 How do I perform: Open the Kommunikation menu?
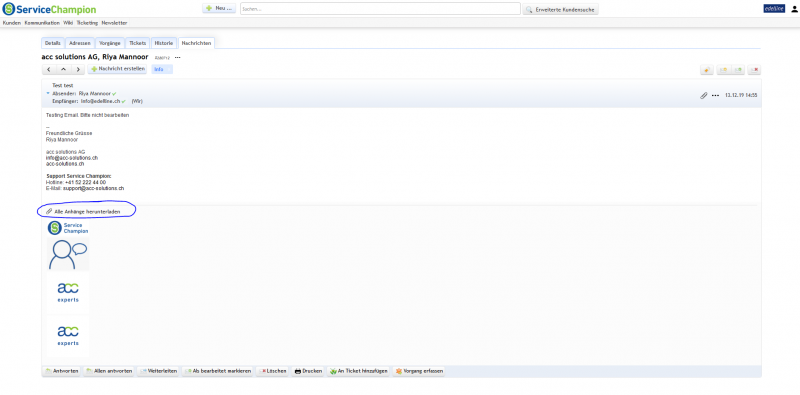(42, 23)
